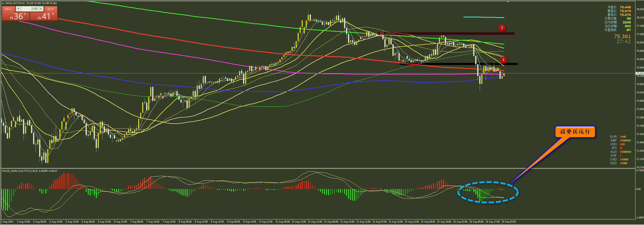The height and width of the screenshot is (225, 644).
Task: Click the 交易点差 value 50
Action: (x=629, y=18)
